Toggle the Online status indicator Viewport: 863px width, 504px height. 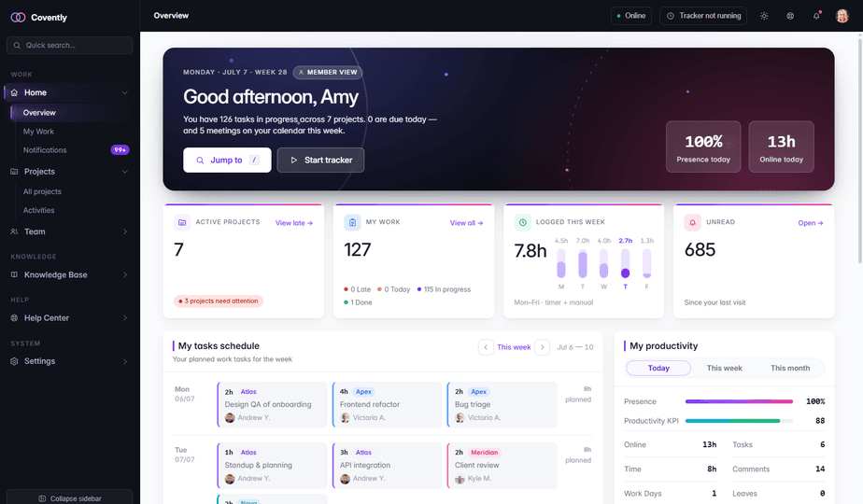click(631, 16)
